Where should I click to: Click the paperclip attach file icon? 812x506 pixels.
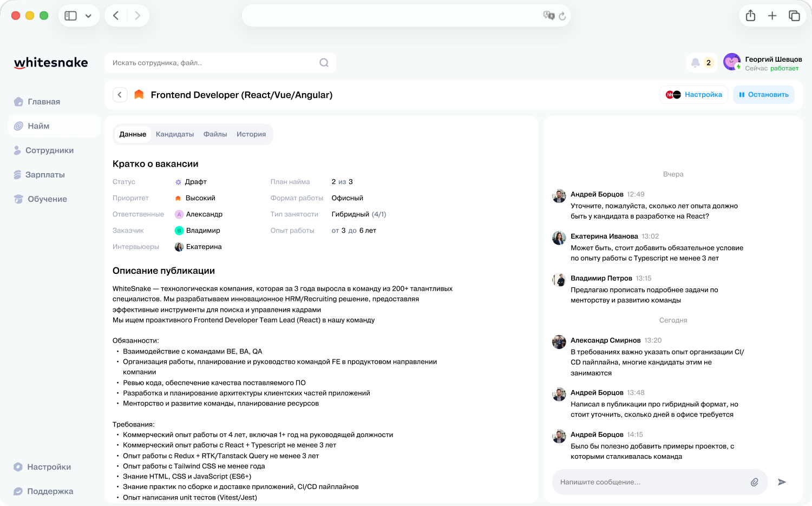pyautogui.click(x=754, y=482)
